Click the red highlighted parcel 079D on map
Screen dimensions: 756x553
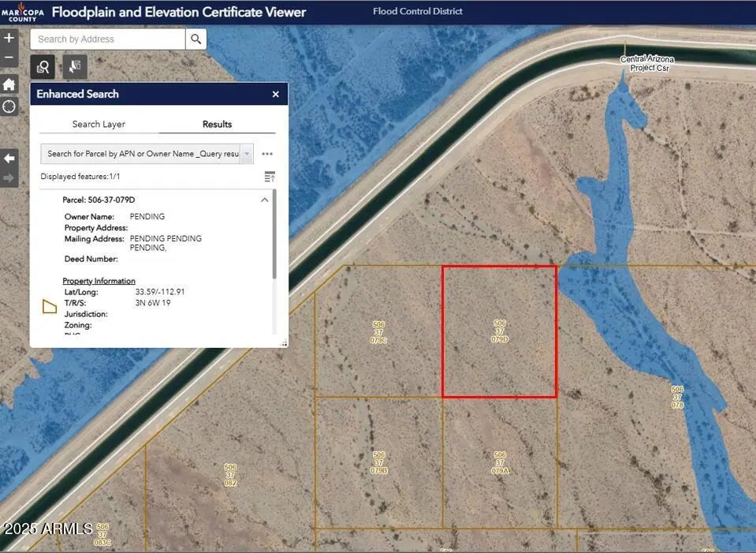click(499, 331)
